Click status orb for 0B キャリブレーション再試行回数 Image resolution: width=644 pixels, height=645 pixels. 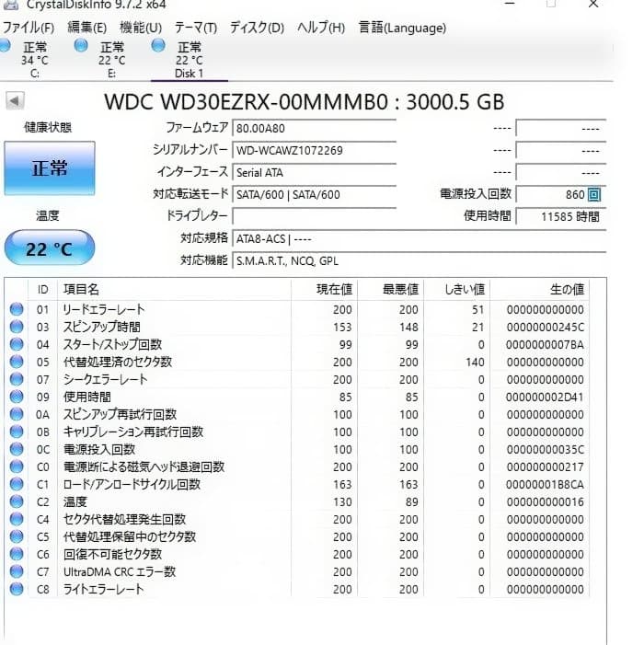17,432
